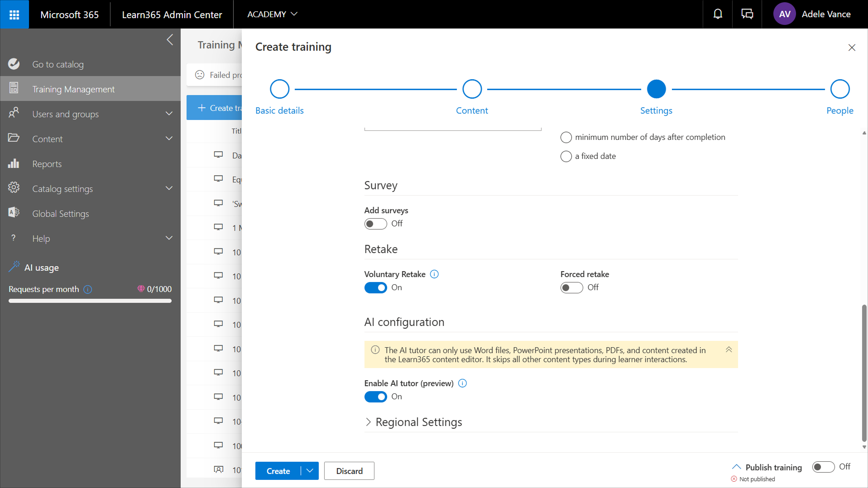Open the Create button dropdown arrow
This screenshot has height=488, width=868.
[x=310, y=471]
